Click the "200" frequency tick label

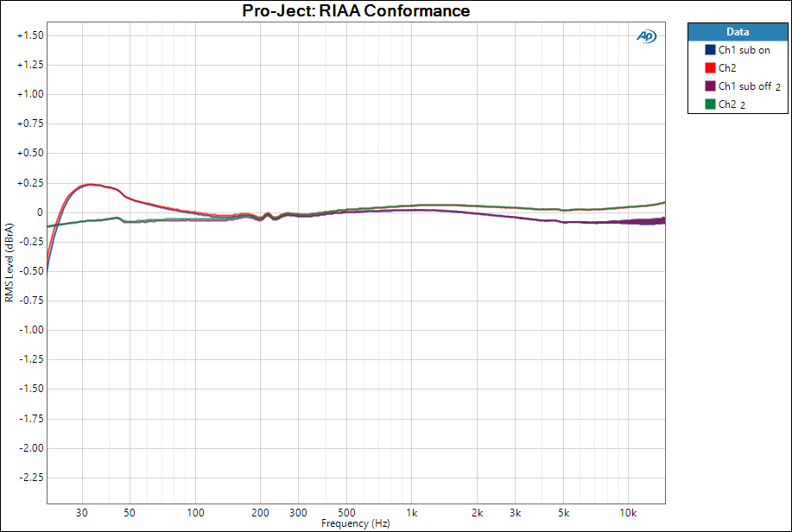pyautogui.click(x=260, y=513)
